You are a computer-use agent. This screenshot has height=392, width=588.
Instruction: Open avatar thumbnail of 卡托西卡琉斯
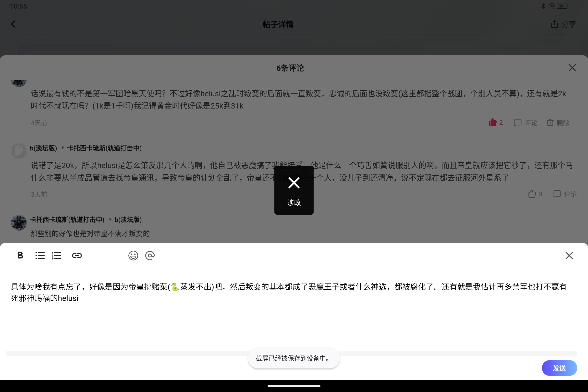tap(19, 222)
